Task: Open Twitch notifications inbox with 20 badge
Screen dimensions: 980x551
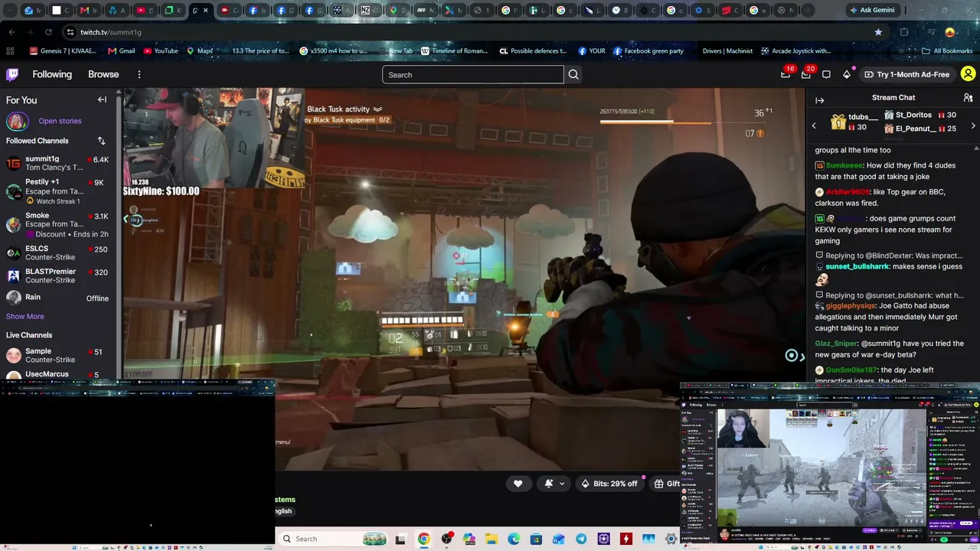Action: pyautogui.click(x=806, y=74)
